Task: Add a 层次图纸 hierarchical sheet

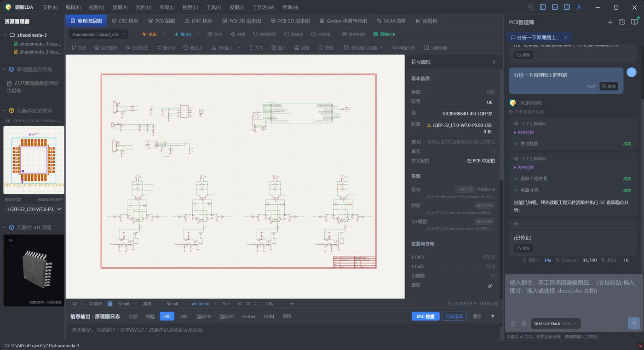Action: (x=105, y=48)
